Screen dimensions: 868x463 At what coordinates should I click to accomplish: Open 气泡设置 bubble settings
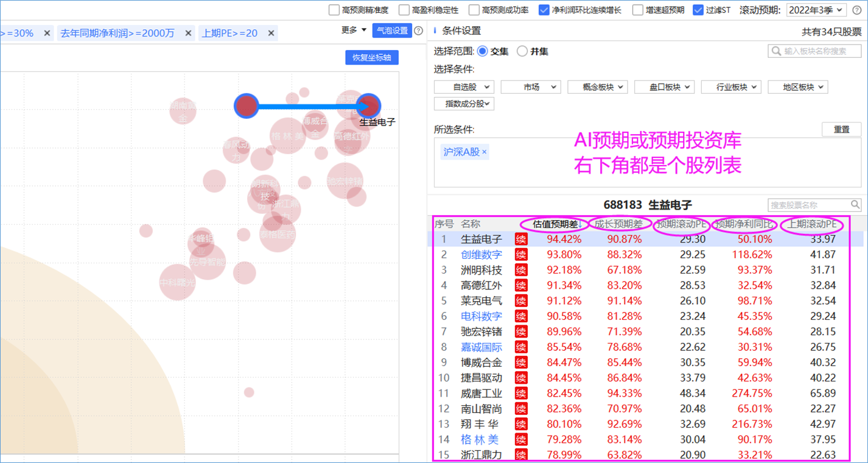pos(392,30)
